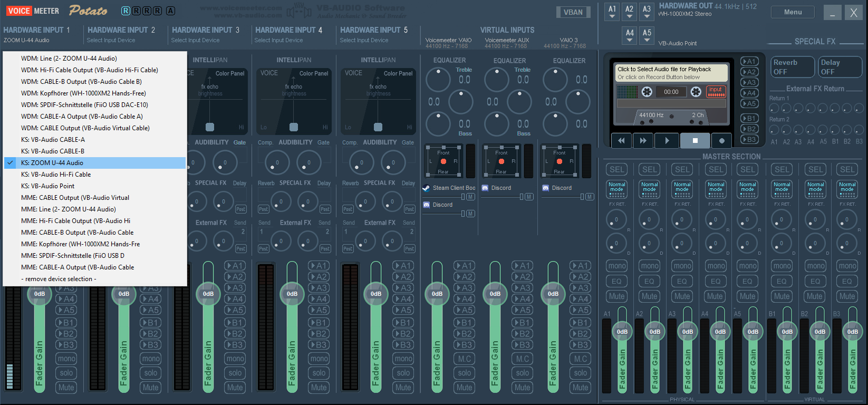The image size is (868, 405).
Task: Click Normal mode on master A1 bus
Action: pos(616,189)
